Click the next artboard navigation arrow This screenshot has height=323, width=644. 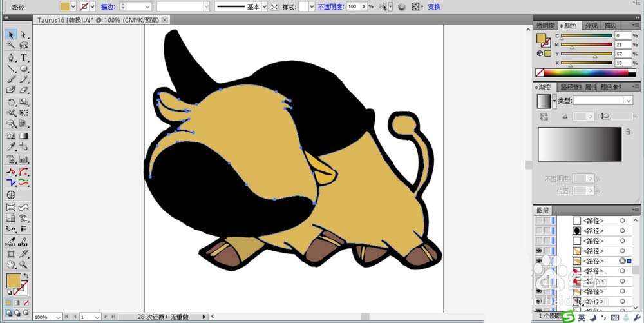[106, 317]
